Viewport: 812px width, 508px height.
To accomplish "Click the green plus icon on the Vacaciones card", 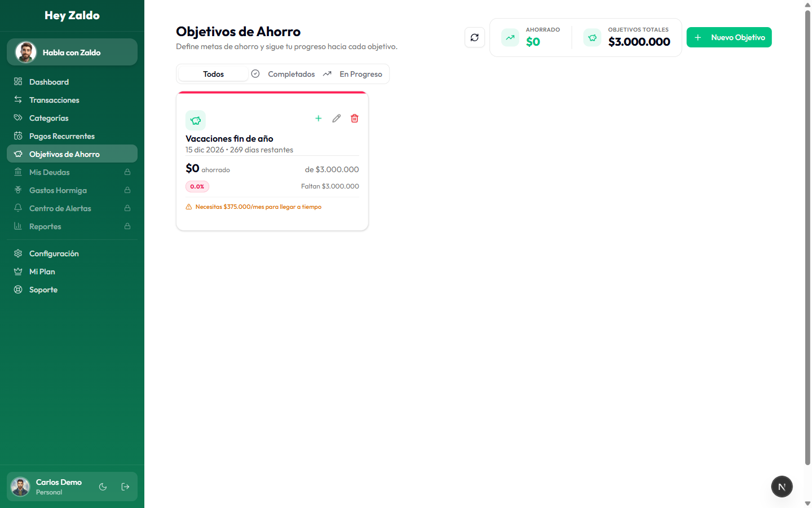I will 319,118.
